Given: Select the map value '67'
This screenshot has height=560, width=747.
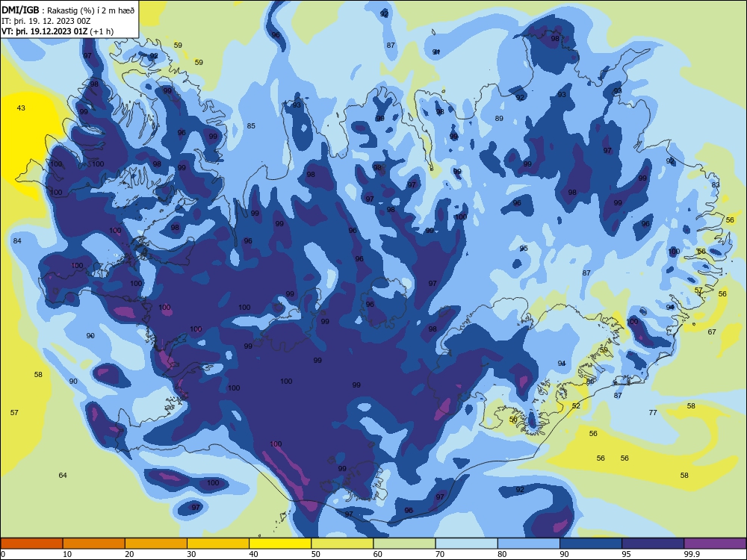Looking at the screenshot, I should (712, 332).
